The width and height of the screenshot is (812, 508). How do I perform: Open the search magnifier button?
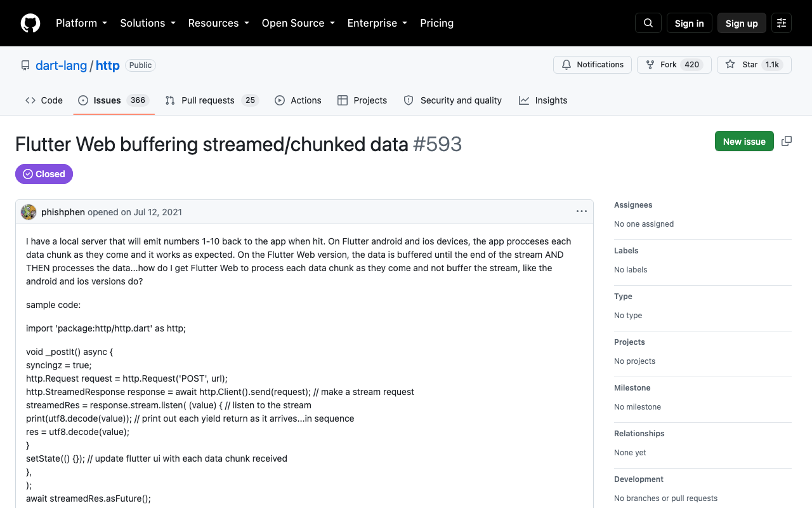tap(648, 23)
